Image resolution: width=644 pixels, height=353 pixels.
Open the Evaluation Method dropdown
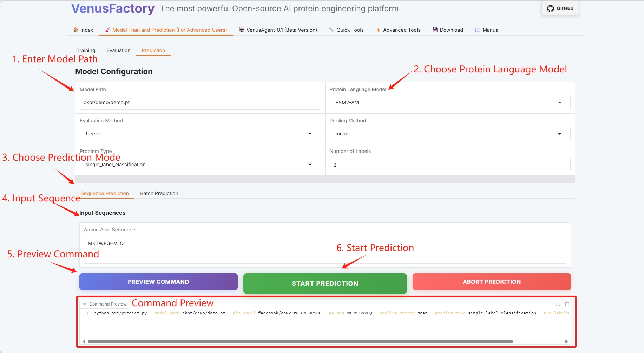click(x=200, y=134)
